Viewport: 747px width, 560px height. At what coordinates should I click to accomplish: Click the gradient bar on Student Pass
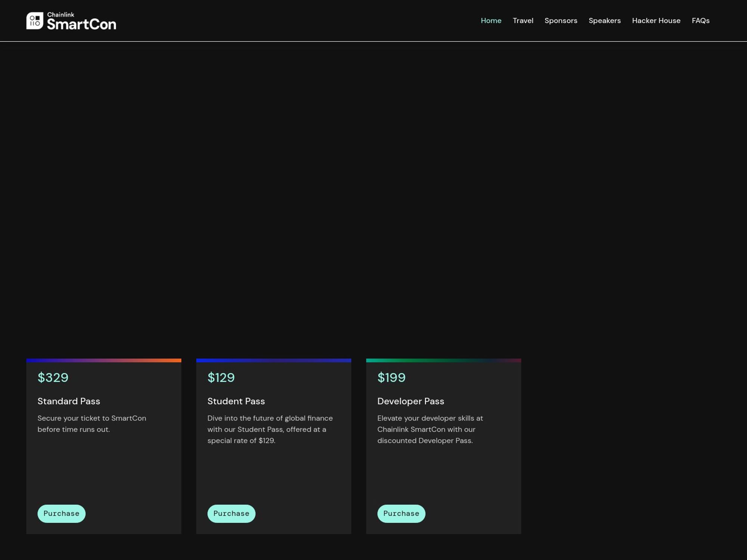tap(273, 360)
